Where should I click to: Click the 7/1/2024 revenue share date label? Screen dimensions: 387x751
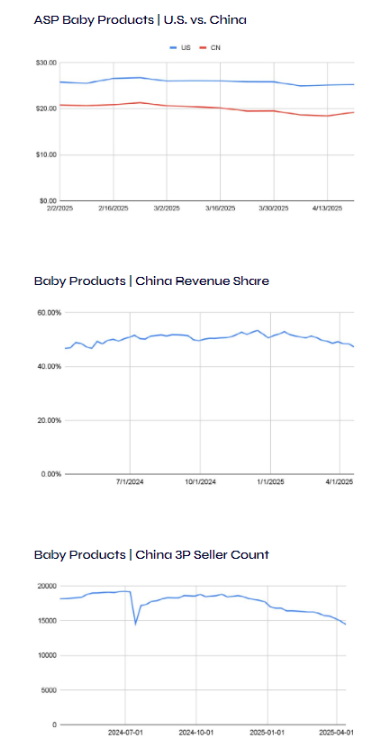(130, 482)
